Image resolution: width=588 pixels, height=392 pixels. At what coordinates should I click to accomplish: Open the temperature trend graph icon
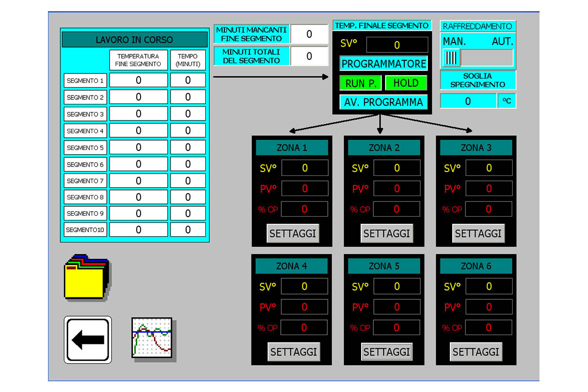pos(152,338)
